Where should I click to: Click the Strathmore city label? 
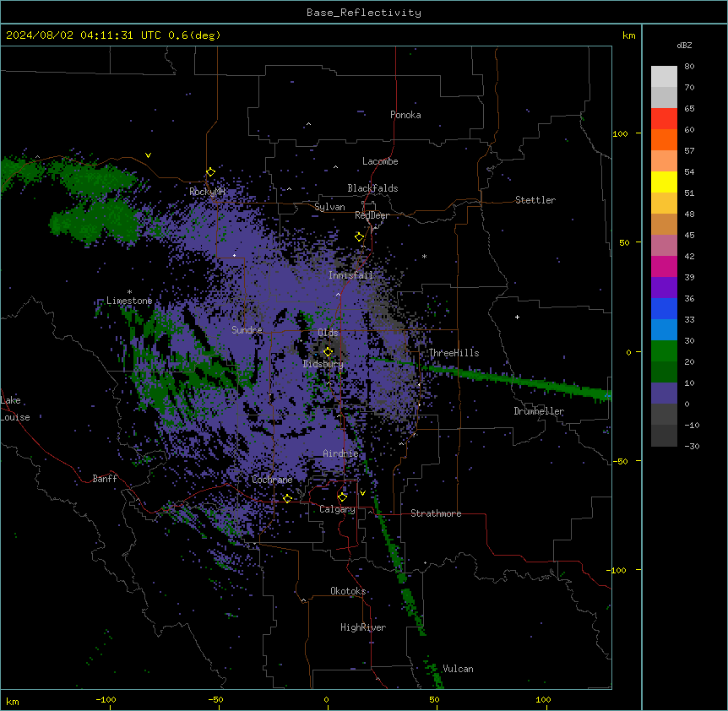point(436,513)
